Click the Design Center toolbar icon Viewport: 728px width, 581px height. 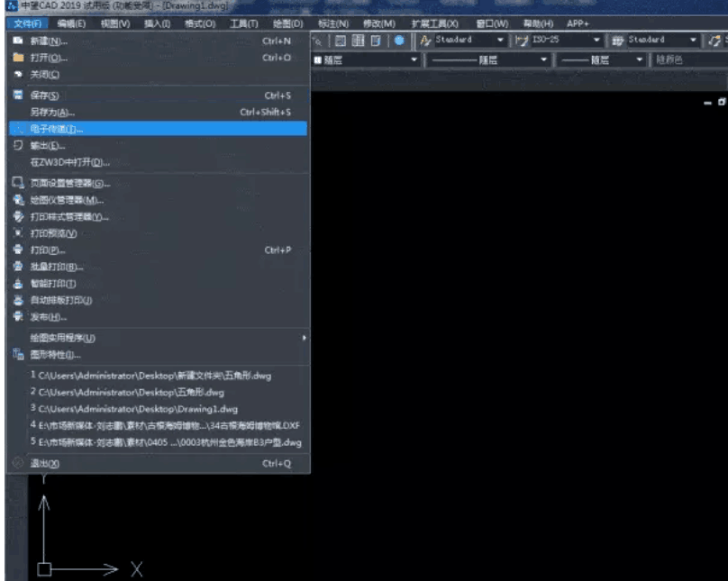click(358, 41)
